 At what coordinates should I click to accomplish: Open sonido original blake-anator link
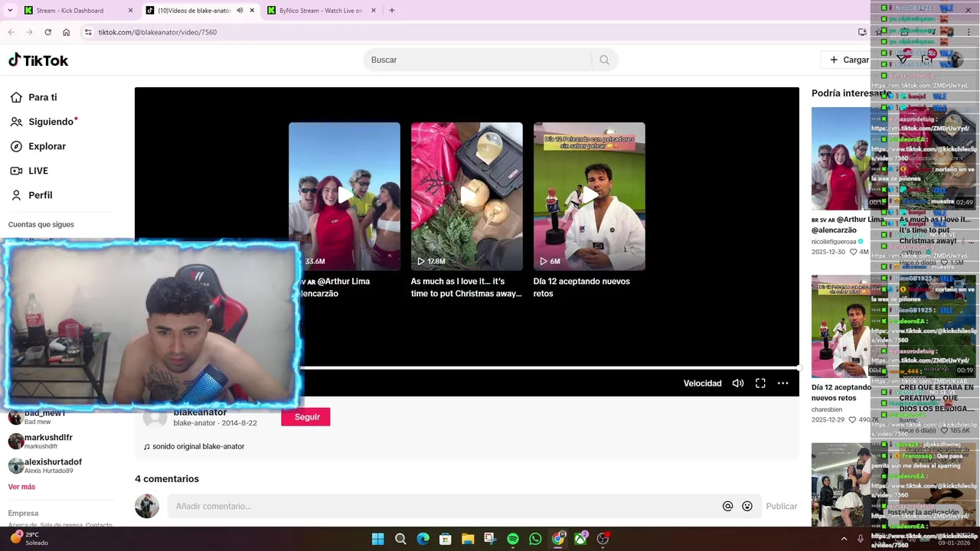[x=194, y=446]
